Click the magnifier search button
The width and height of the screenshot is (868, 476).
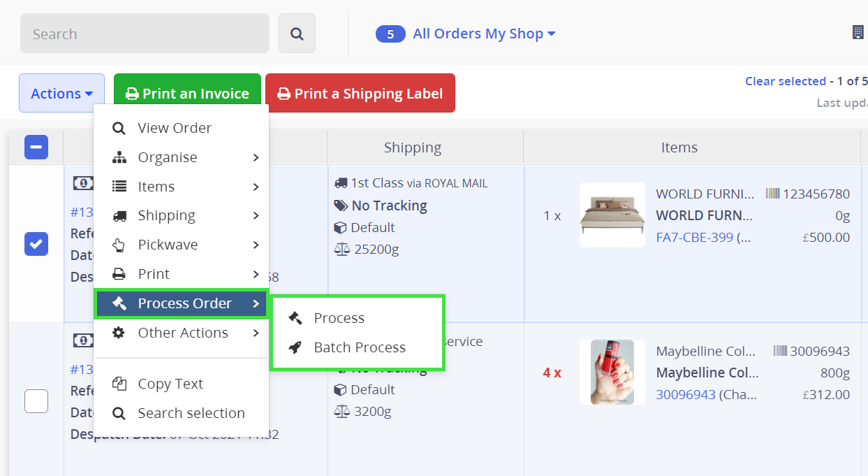pos(297,34)
